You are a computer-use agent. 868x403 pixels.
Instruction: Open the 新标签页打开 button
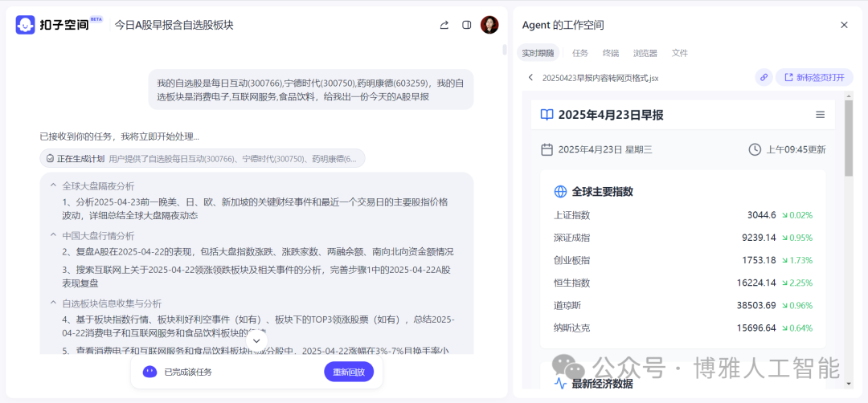coord(814,77)
